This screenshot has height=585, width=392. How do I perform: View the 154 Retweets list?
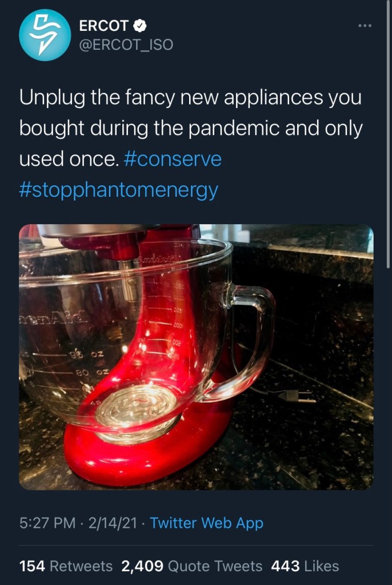66,566
